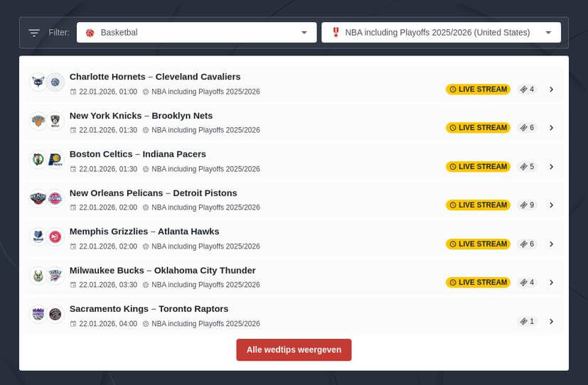Open the Basketbal sport dropdown

pyautogui.click(x=196, y=32)
